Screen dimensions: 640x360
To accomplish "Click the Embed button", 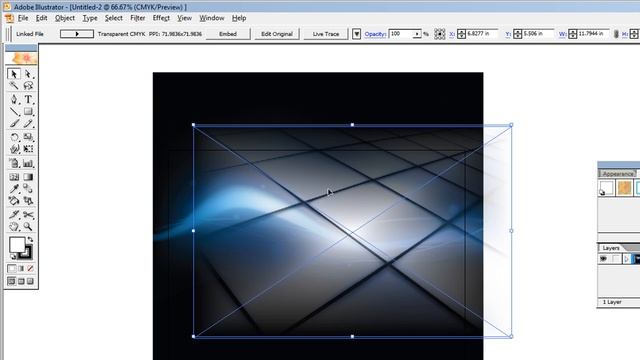I will point(228,34).
